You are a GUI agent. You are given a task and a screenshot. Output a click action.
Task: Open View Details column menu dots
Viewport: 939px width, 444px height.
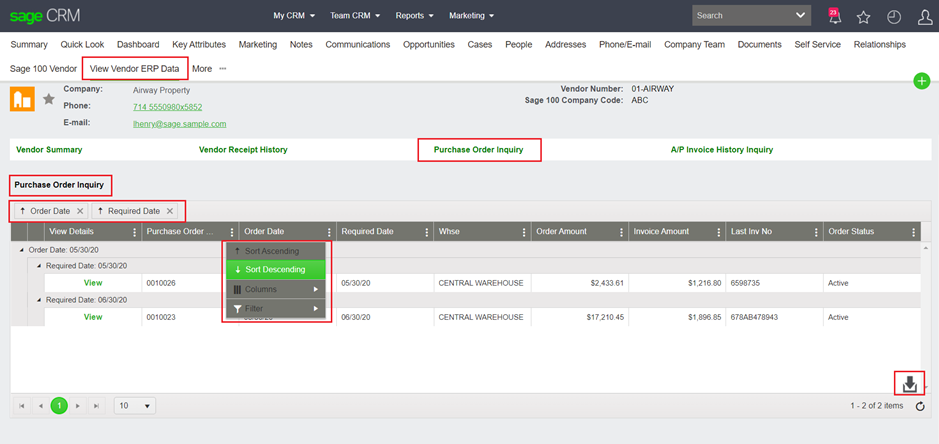[x=134, y=232]
